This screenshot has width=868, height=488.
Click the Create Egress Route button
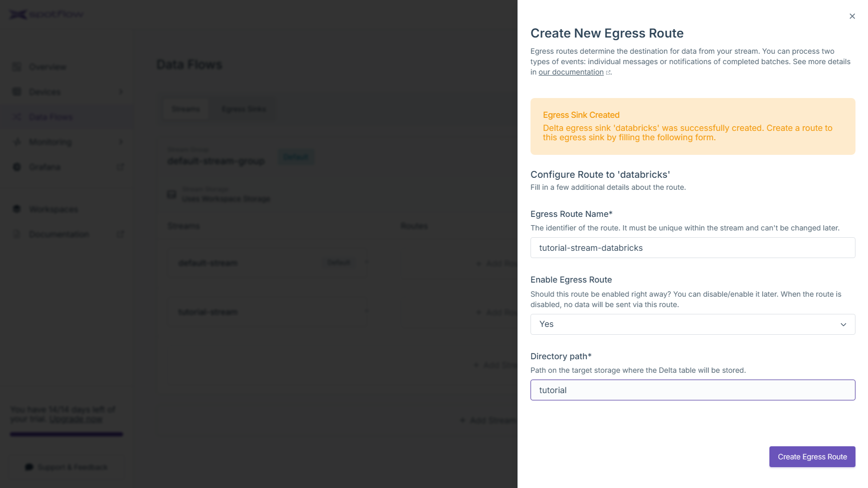coord(812,457)
